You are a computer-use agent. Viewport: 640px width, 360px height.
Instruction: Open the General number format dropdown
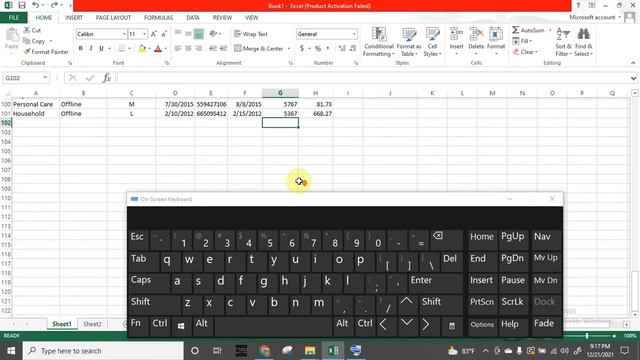(354, 34)
